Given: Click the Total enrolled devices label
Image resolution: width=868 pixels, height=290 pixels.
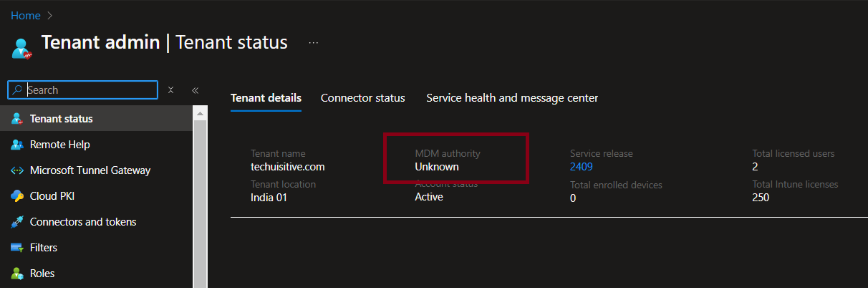Looking at the screenshot, I should (616, 185).
